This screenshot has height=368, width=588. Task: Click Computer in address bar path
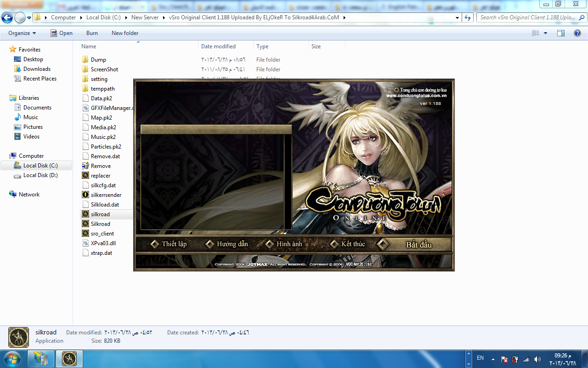(x=63, y=17)
